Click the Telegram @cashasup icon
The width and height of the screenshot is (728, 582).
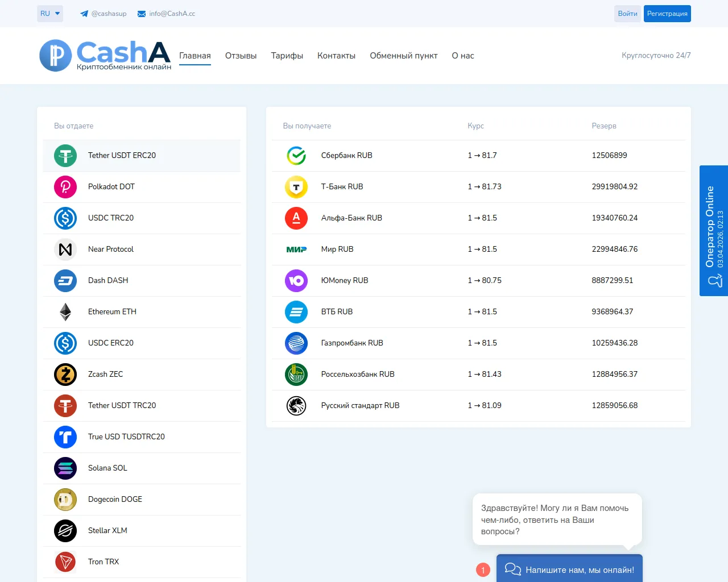(84, 14)
